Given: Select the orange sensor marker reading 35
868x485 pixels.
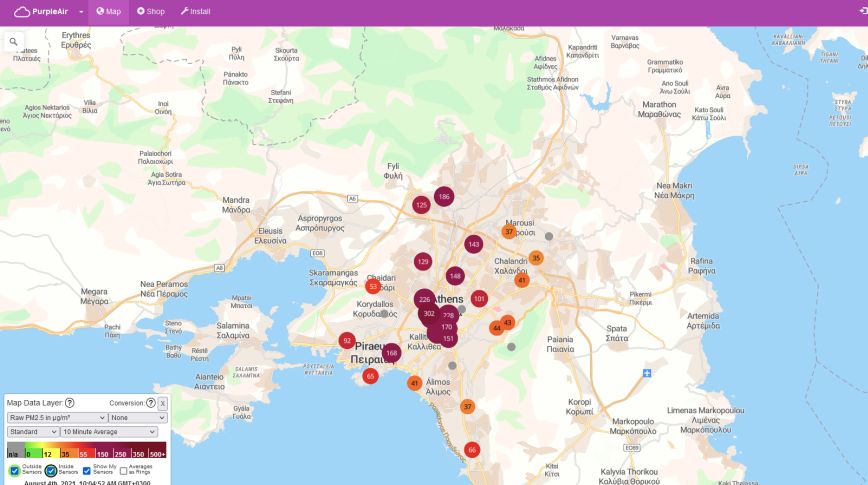Looking at the screenshot, I should [x=536, y=258].
